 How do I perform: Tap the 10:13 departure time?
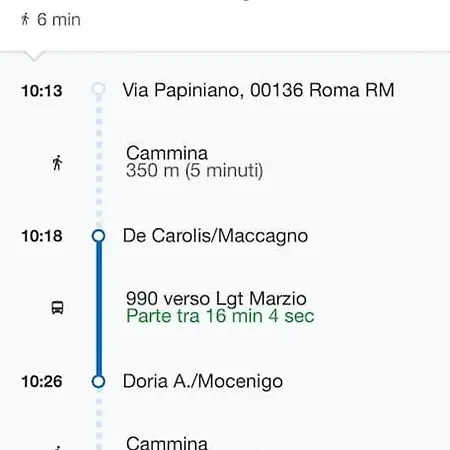42,91
